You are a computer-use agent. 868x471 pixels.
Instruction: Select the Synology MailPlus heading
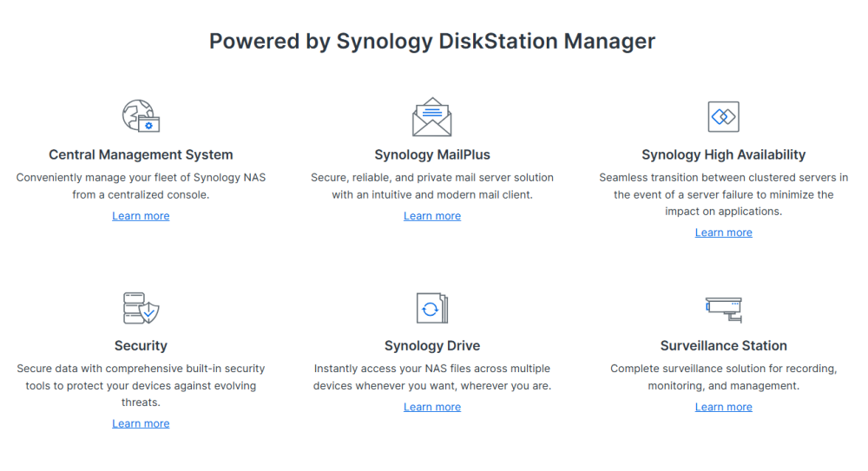point(431,154)
